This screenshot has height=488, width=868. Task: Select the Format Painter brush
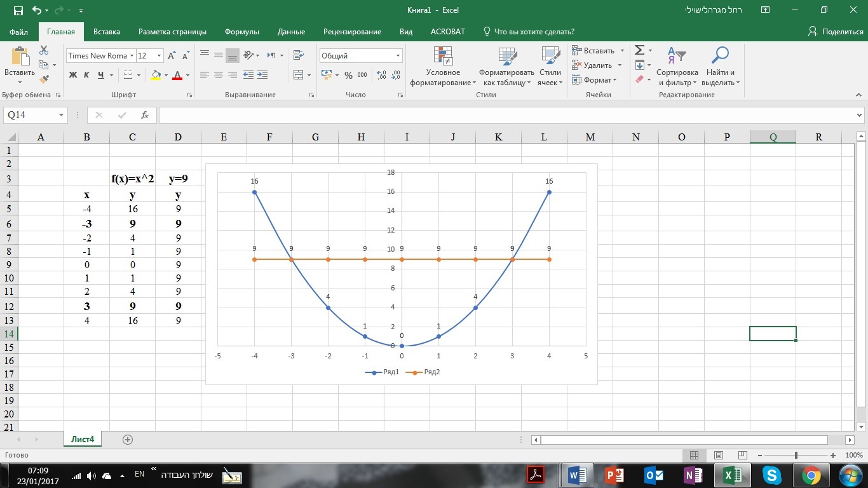(44, 79)
